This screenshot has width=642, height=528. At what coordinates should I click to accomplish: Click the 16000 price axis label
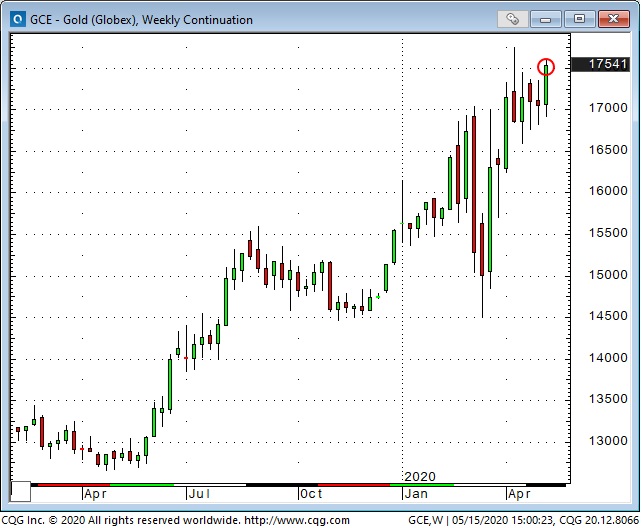coord(608,191)
